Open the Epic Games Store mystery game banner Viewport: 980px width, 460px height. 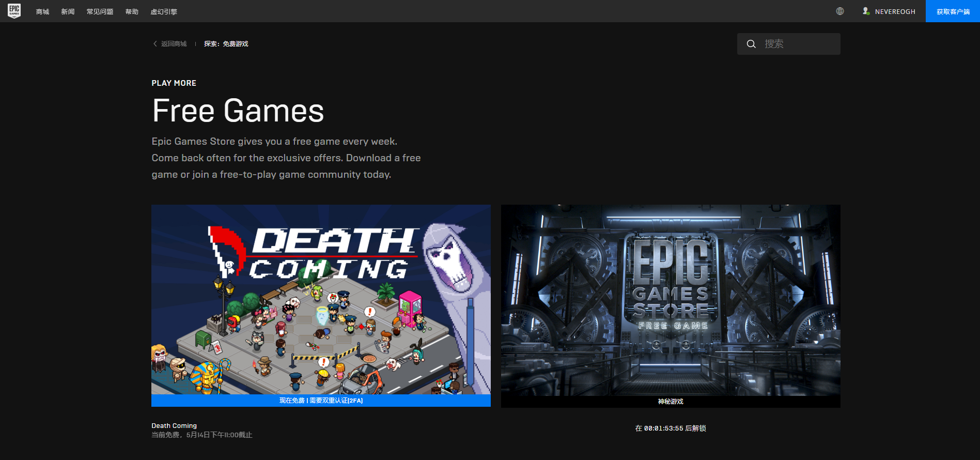click(671, 300)
